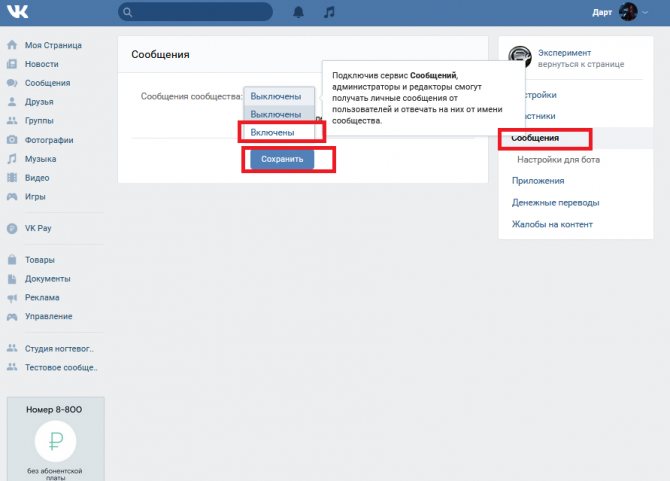The height and width of the screenshot is (481, 670).
Task: Open Фотографии section
Action: tap(49, 140)
